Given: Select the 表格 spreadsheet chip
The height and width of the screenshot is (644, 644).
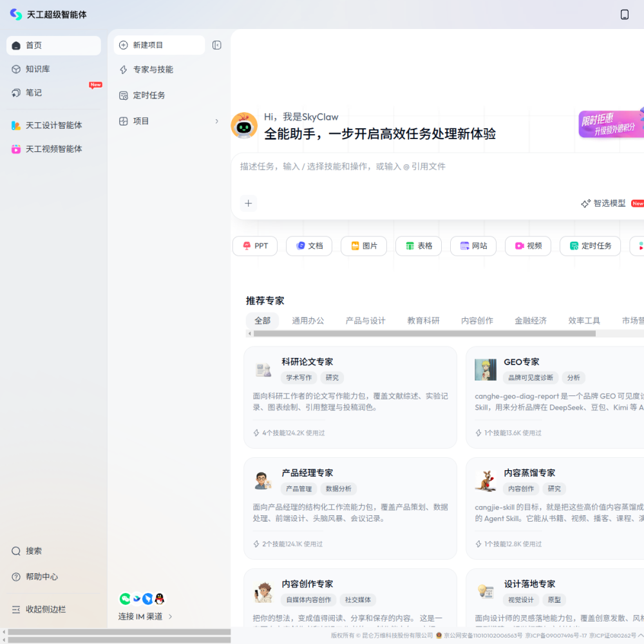Looking at the screenshot, I should (x=419, y=246).
